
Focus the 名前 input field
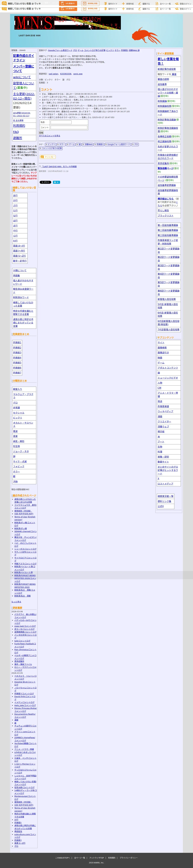click(61, 122)
